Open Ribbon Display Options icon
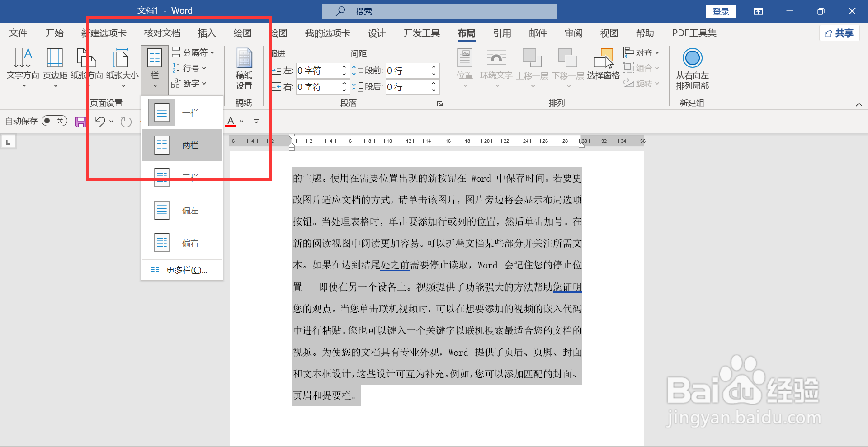868x447 pixels. click(x=758, y=11)
